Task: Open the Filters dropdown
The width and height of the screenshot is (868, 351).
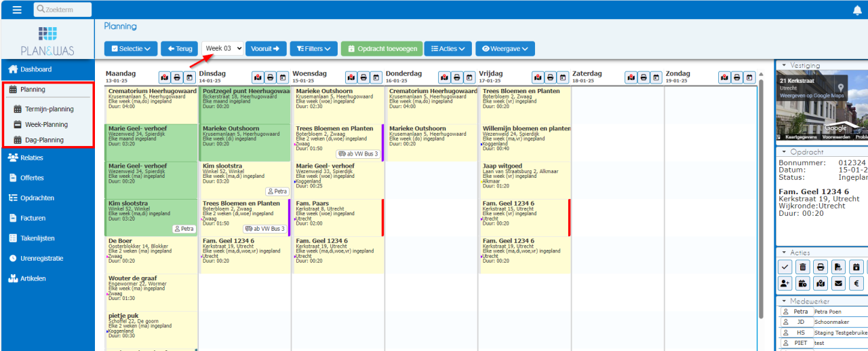Action: pyautogui.click(x=313, y=49)
